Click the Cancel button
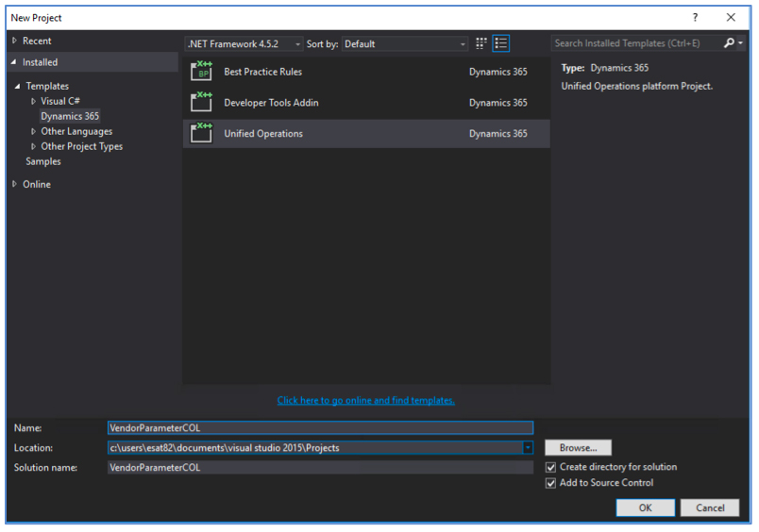The image size is (759, 532). click(x=710, y=507)
